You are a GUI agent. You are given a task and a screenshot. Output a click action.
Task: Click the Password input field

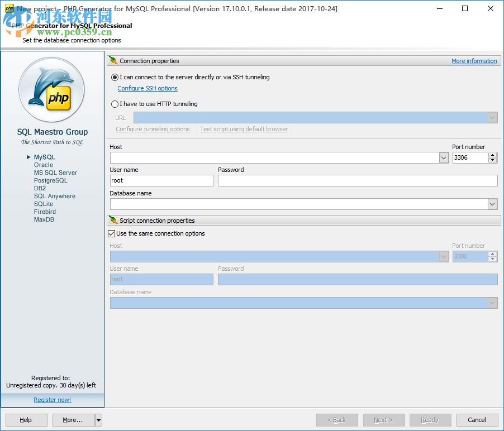358,180
